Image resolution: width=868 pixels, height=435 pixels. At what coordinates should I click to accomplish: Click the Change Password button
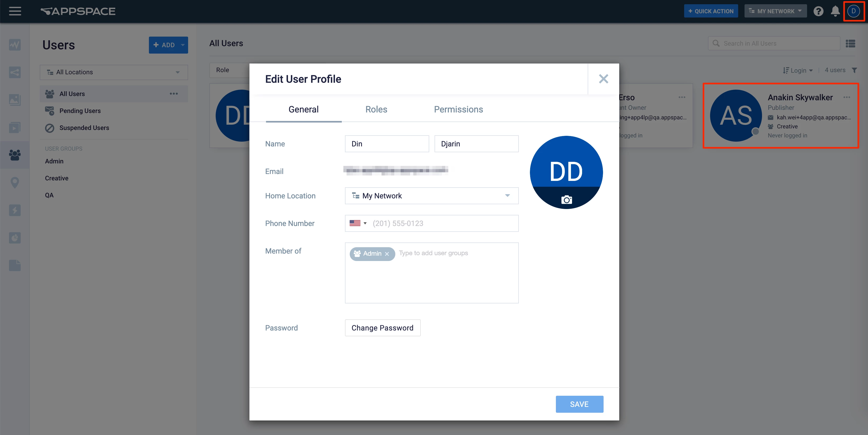coord(382,328)
